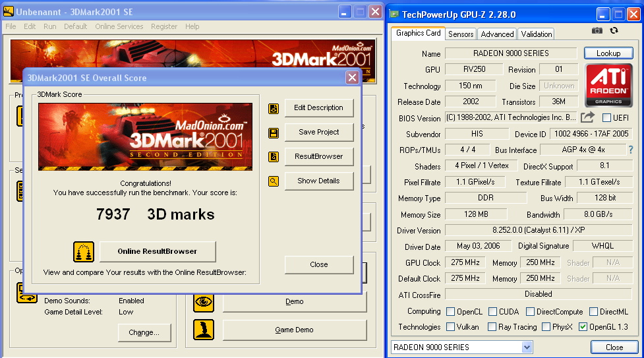Toggle the DirectML checkbox
Screen dimensions: 644x358
(593, 312)
